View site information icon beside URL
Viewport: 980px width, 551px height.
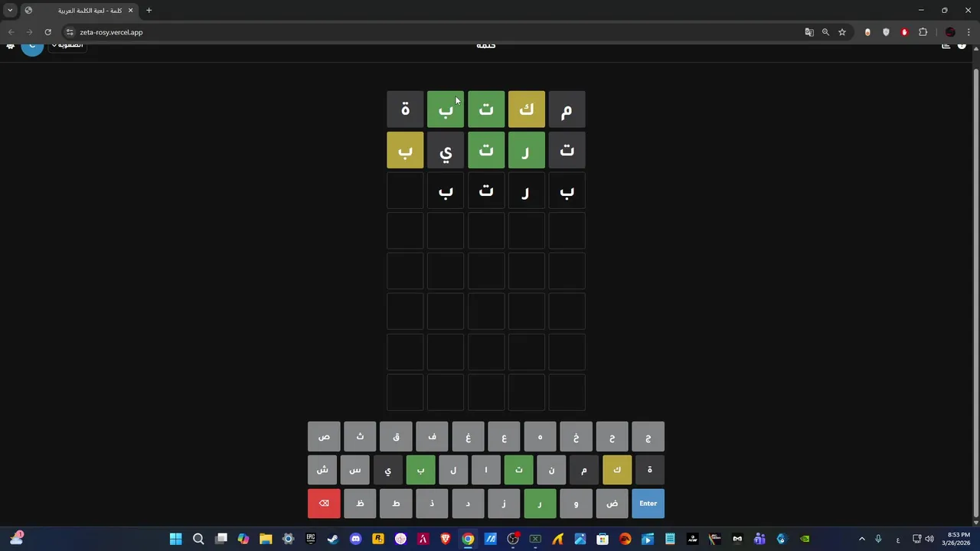point(70,32)
